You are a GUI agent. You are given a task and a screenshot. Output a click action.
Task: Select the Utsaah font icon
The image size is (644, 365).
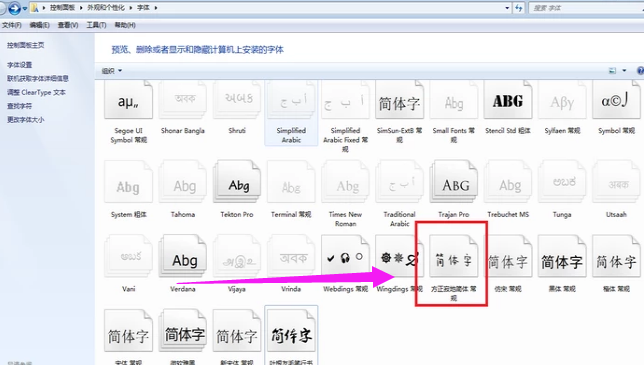616,182
